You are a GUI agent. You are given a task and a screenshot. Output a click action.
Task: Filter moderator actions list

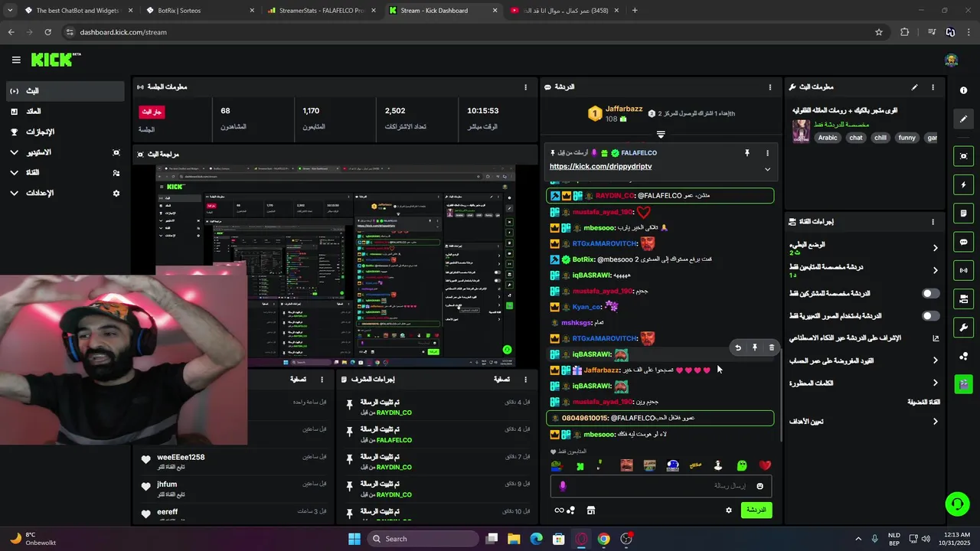click(501, 379)
